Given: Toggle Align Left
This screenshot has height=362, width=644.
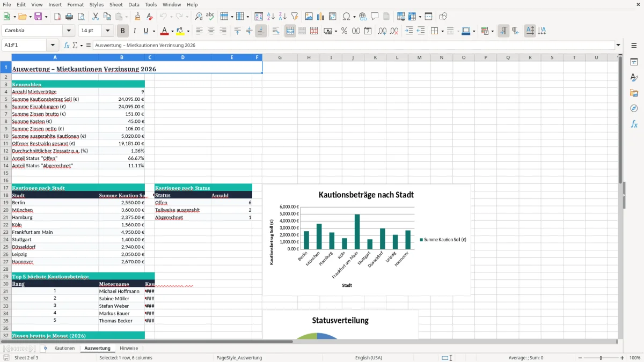Looking at the screenshot, I should click(x=200, y=31).
